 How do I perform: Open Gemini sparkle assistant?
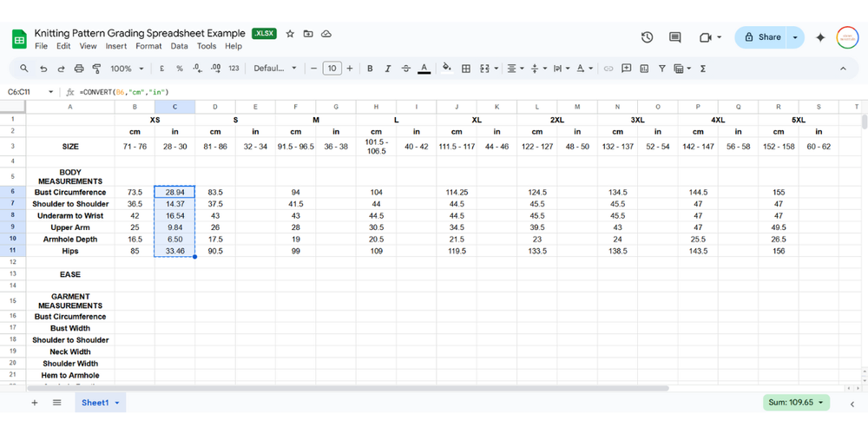pyautogui.click(x=820, y=37)
